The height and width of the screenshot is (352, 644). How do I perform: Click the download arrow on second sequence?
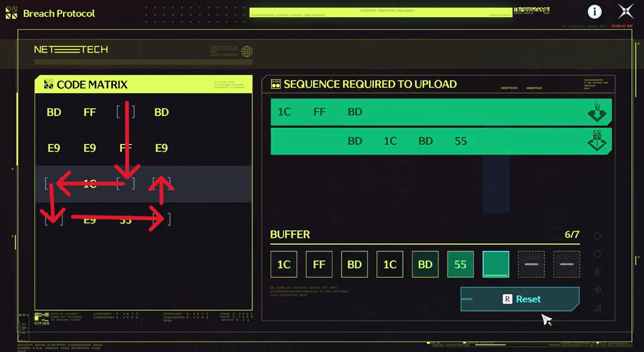tap(597, 141)
